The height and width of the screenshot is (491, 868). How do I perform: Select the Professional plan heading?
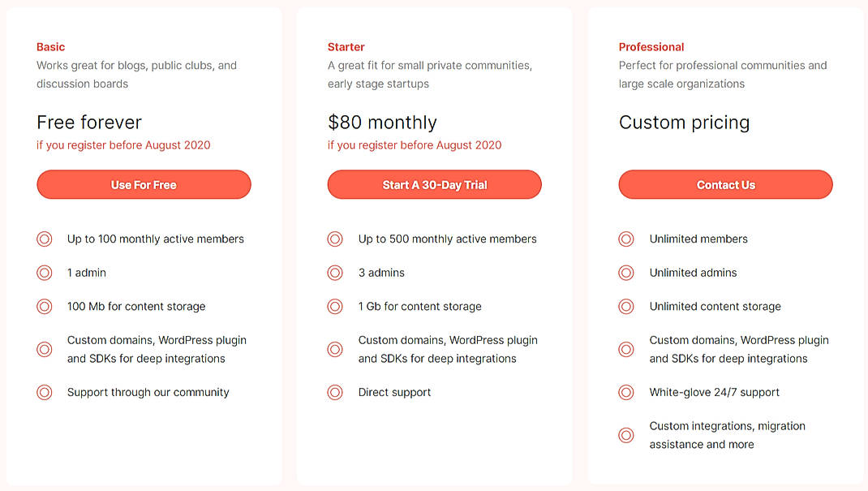point(651,46)
